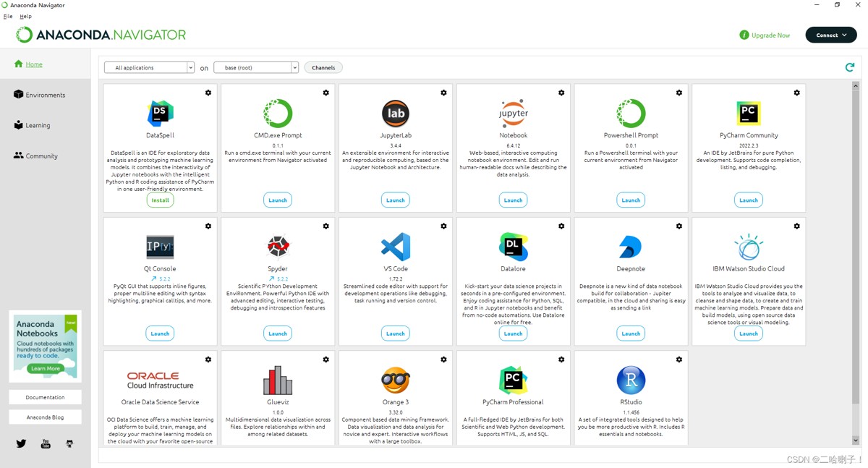Open the Documentation link button
Viewport: 868px width, 468px height.
coord(45,397)
